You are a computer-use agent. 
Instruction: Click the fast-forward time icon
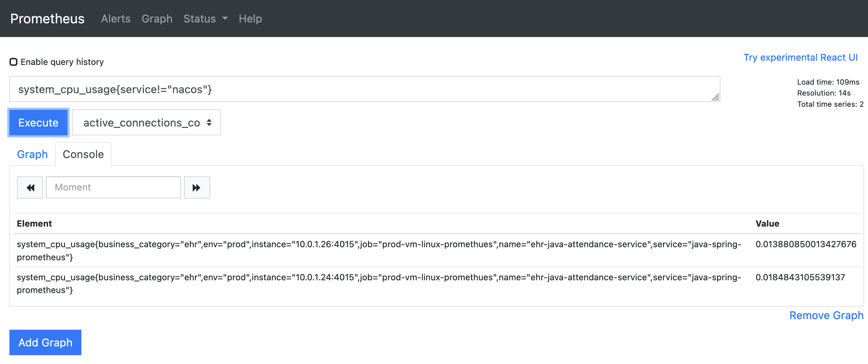point(197,187)
